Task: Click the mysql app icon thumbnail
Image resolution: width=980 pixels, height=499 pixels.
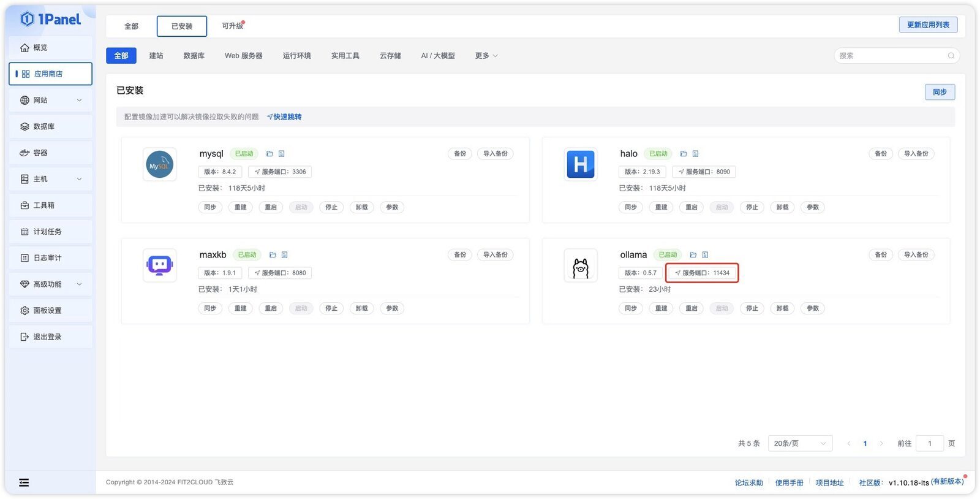Action: pyautogui.click(x=160, y=164)
